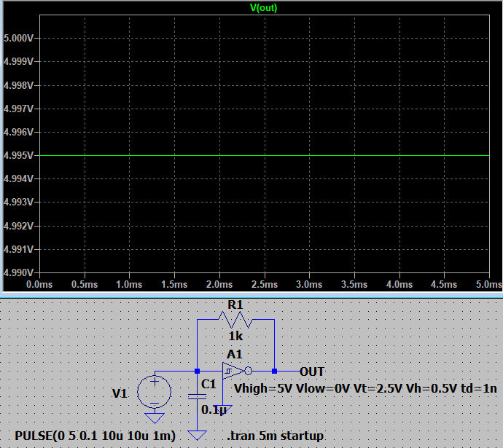Click the divider between plot and schematic
This screenshot has width=503, height=448.
251,294
